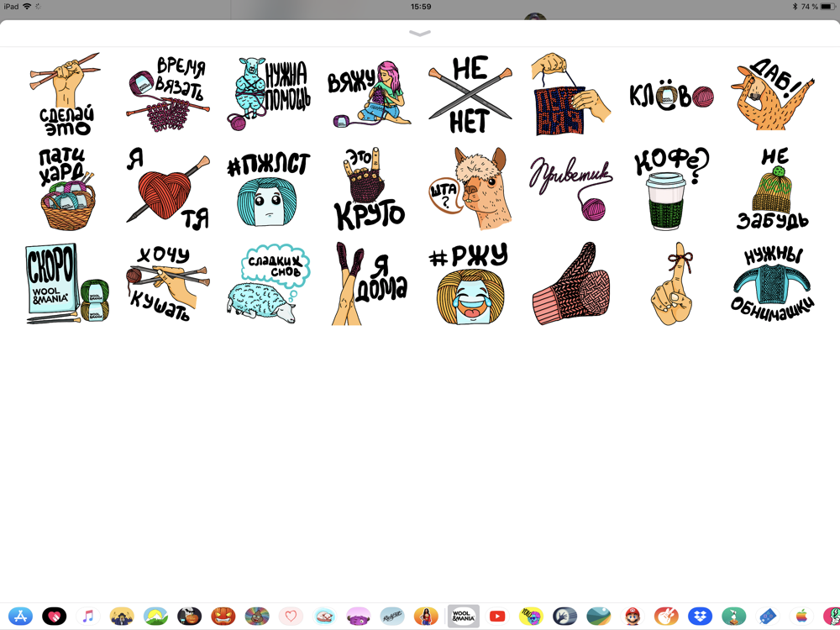Image resolution: width=840 pixels, height=630 pixels.
Task: Open the App Store icon in app drawer
Action: point(21,616)
